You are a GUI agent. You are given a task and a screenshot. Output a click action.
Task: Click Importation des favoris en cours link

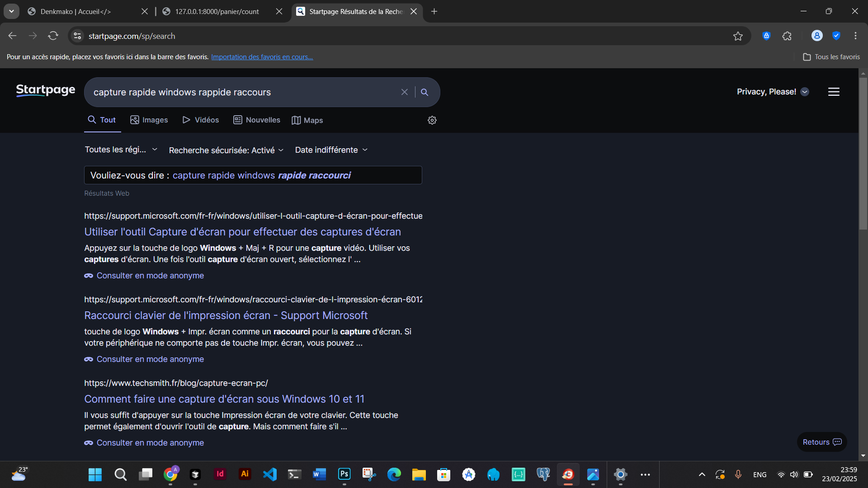[262, 57]
